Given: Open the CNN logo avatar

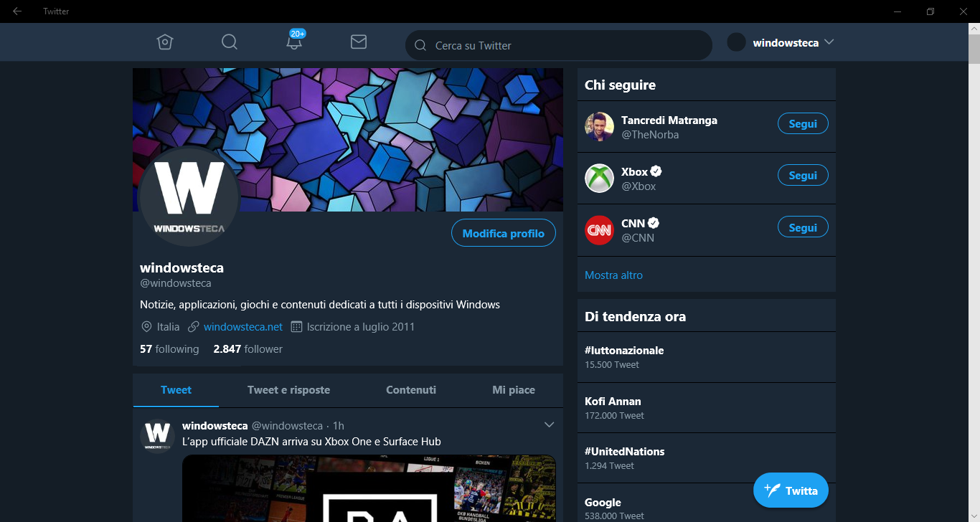Looking at the screenshot, I should click(599, 230).
